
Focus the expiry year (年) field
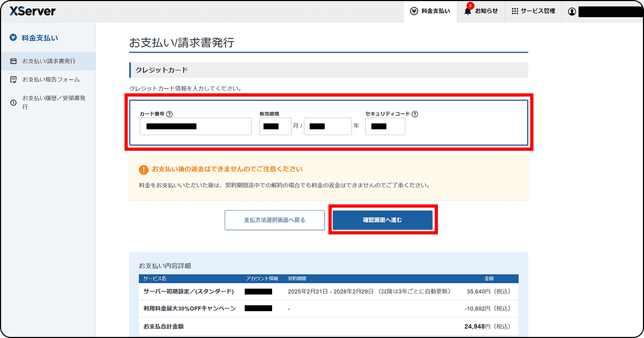point(327,127)
